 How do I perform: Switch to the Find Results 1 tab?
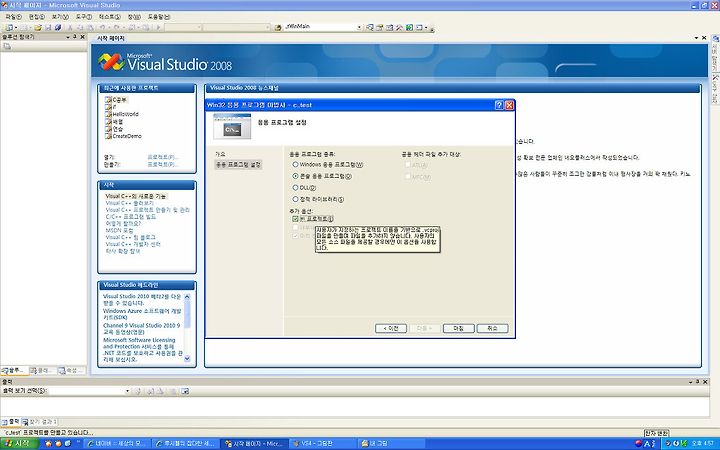40,422
